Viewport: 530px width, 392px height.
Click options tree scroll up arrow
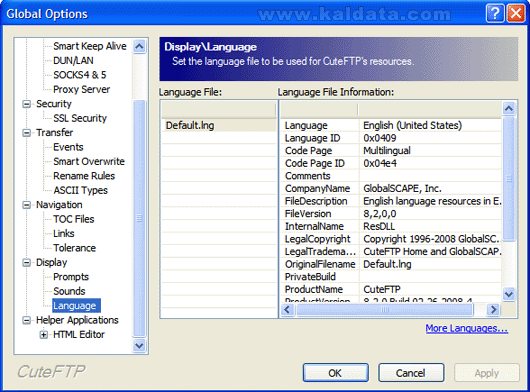click(139, 46)
